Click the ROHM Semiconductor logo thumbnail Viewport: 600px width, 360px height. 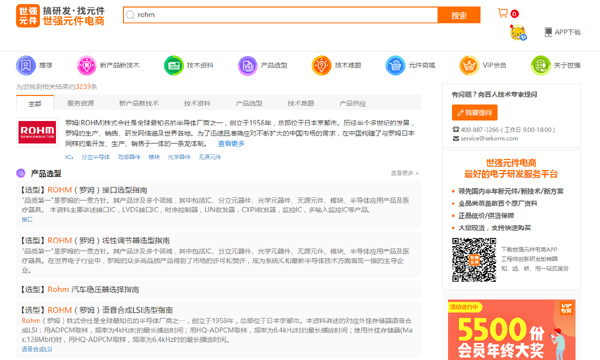(38, 132)
